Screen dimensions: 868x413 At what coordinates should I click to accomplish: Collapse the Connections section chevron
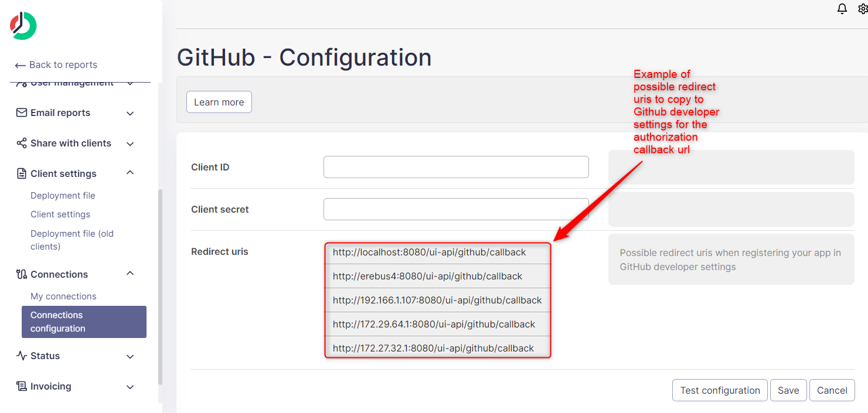130,274
